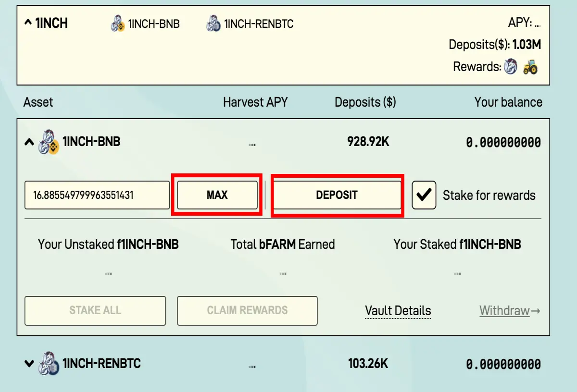Click the Total bFARM Earned label
The image size is (577, 392).
(x=283, y=245)
